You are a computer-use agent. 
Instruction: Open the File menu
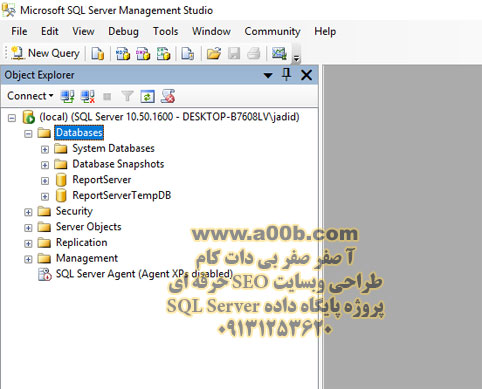pyautogui.click(x=19, y=31)
